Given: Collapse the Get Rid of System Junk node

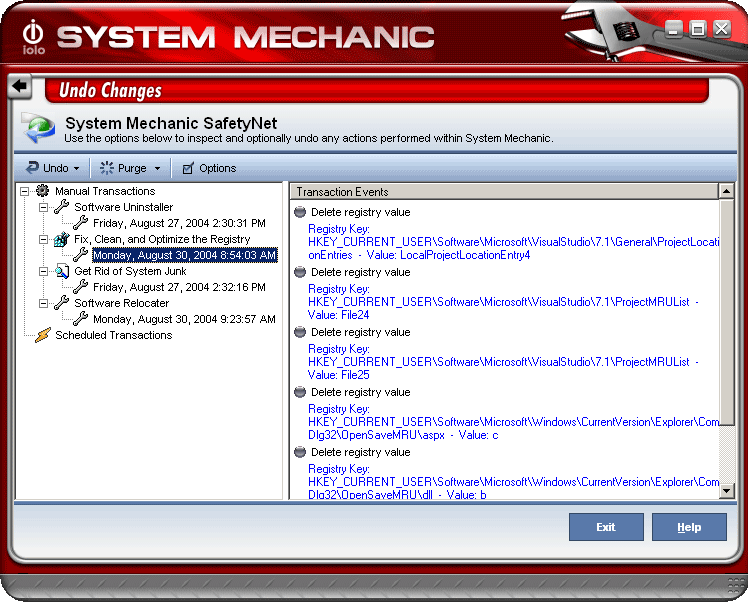Looking at the screenshot, I should click(x=43, y=271).
